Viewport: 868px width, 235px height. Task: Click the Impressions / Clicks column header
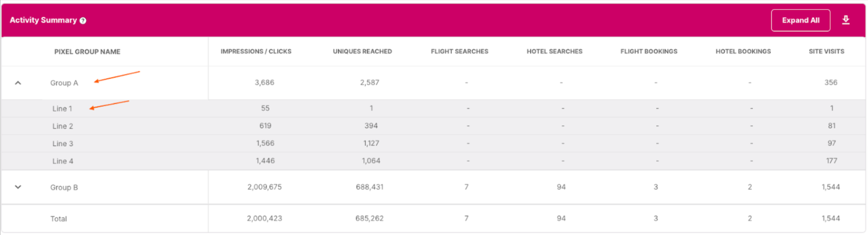click(256, 51)
